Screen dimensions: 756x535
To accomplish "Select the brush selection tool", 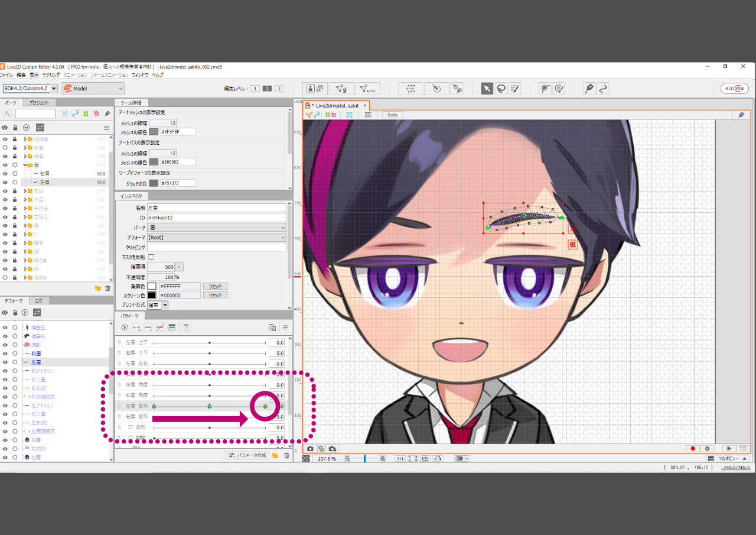I will [x=514, y=89].
